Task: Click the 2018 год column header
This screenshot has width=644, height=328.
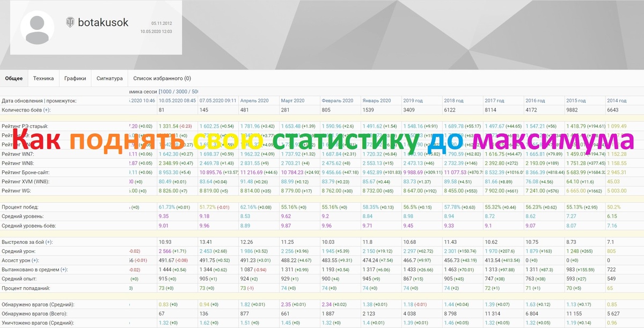Action: point(455,101)
